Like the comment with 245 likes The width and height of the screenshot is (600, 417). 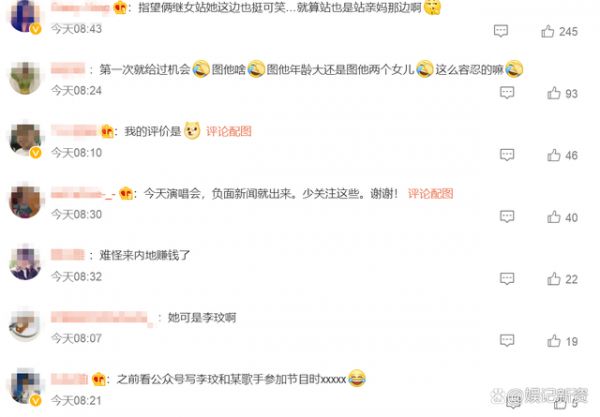tap(548, 31)
